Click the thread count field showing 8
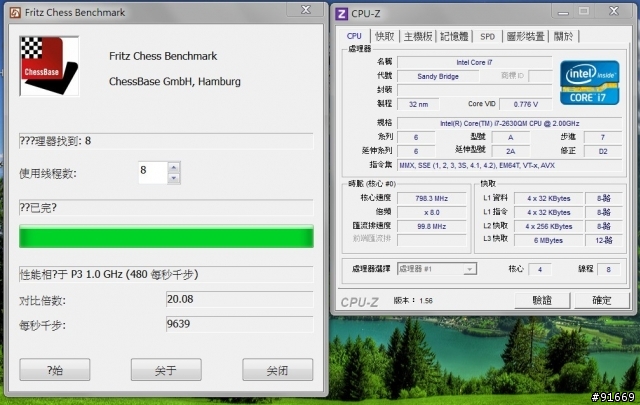Screen dimensions: 640x405 (x=153, y=172)
